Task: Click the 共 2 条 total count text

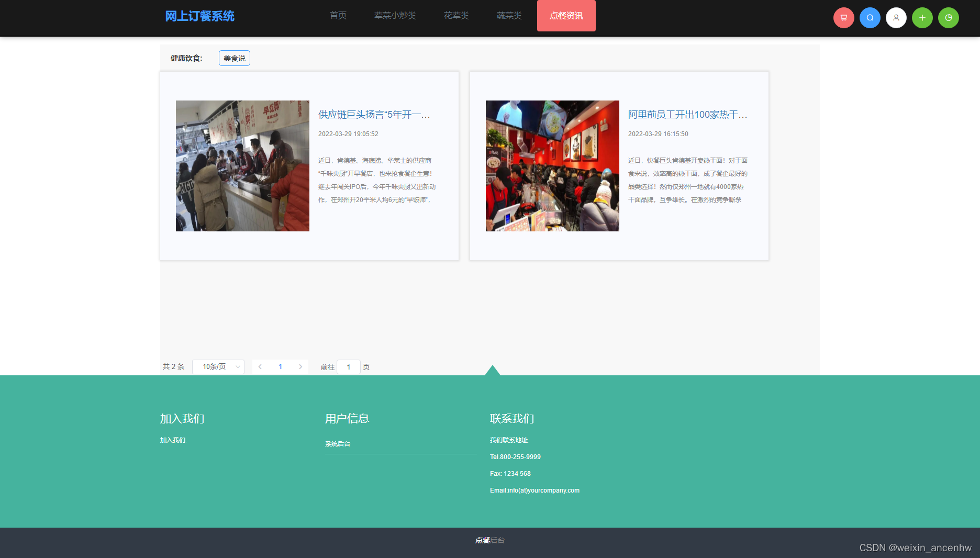Action: (x=173, y=367)
